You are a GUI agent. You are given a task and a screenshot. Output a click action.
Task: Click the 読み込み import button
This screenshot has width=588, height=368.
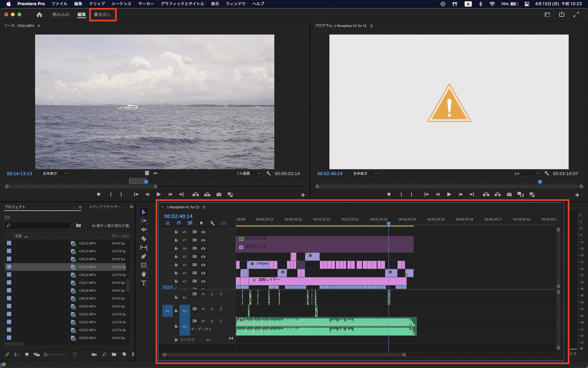61,14
